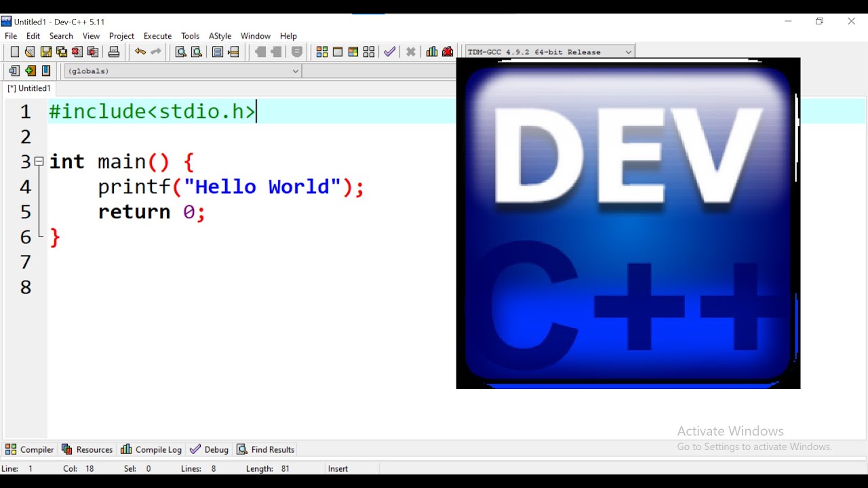Open the Window menu
This screenshot has height=488, width=868.
point(256,36)
